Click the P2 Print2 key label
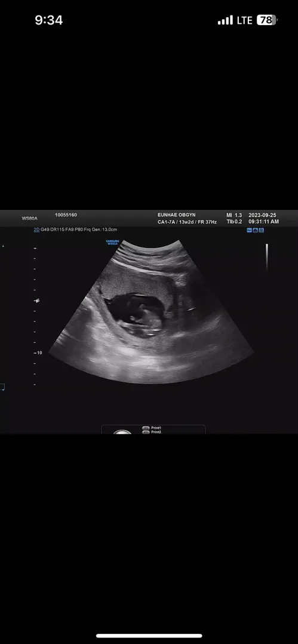298x644 pixels. coord(152,432)
